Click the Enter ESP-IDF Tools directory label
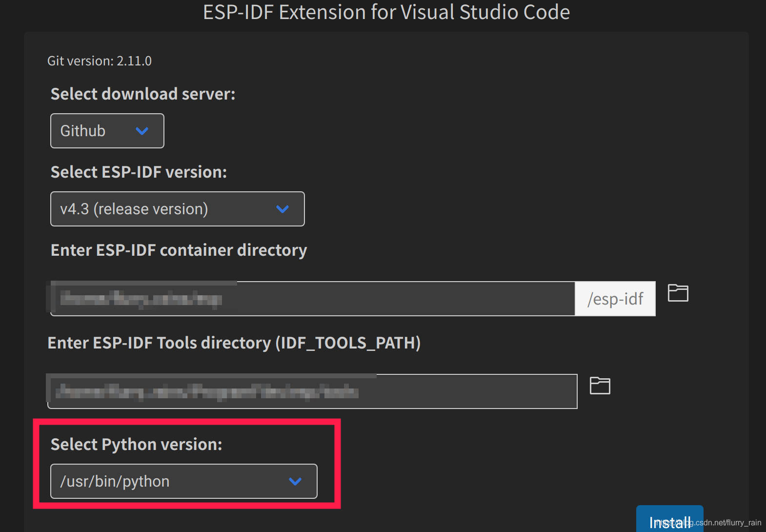The width and height of the screenshot is (766, 532). [x=234, y=343]
